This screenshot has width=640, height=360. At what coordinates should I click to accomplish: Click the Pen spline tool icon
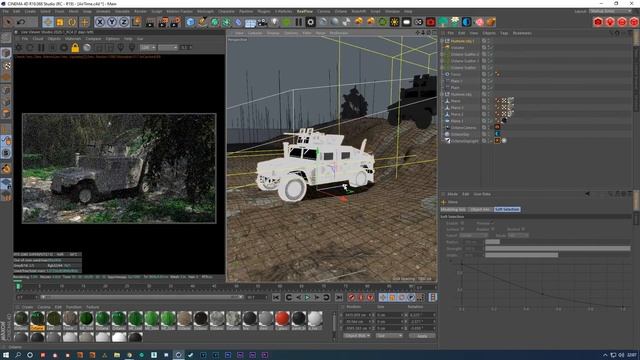tap(202, 22)
